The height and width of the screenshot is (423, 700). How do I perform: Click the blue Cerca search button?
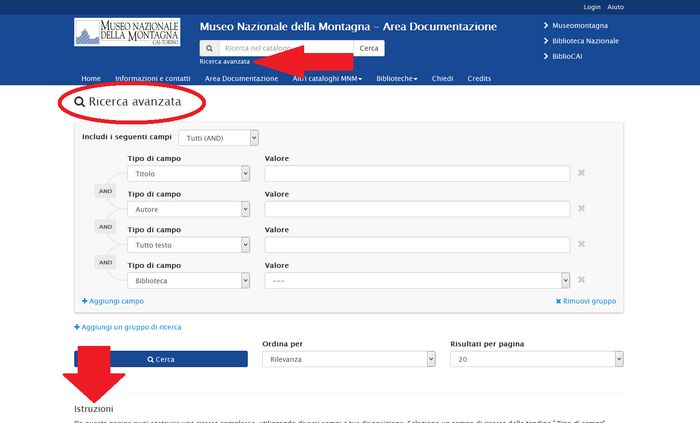coord(161,359)
